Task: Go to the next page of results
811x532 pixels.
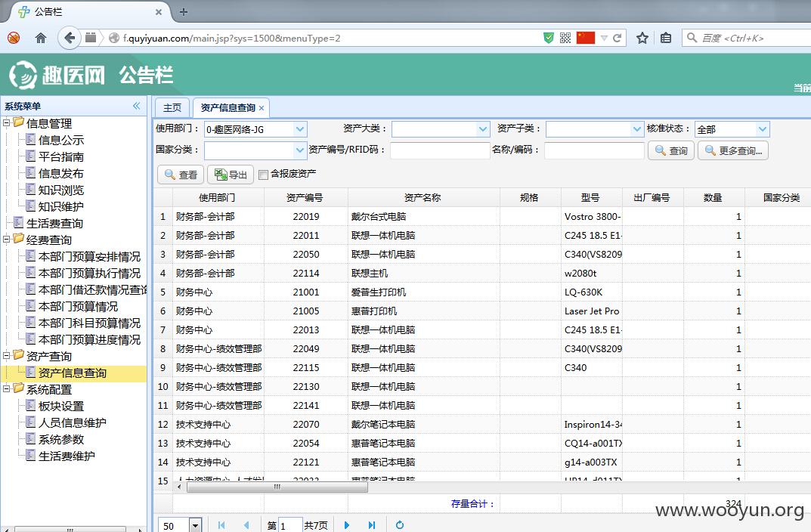Action: click(346, 524)
